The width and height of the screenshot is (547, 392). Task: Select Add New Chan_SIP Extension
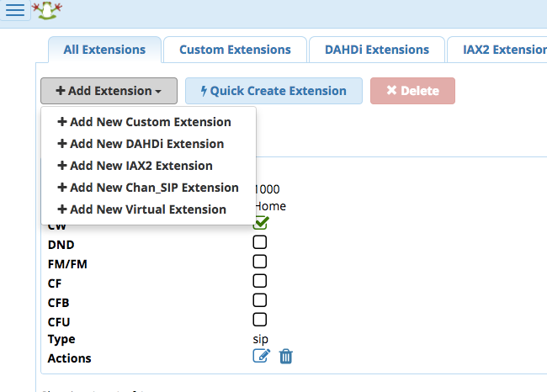click(x=148, y=188)
